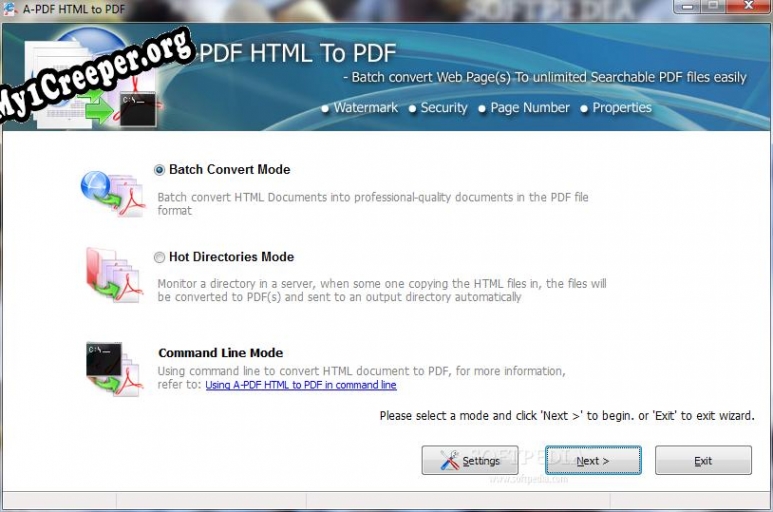Click the Batch Convert Mode globe-to-PDF icon

coord(113,193)
